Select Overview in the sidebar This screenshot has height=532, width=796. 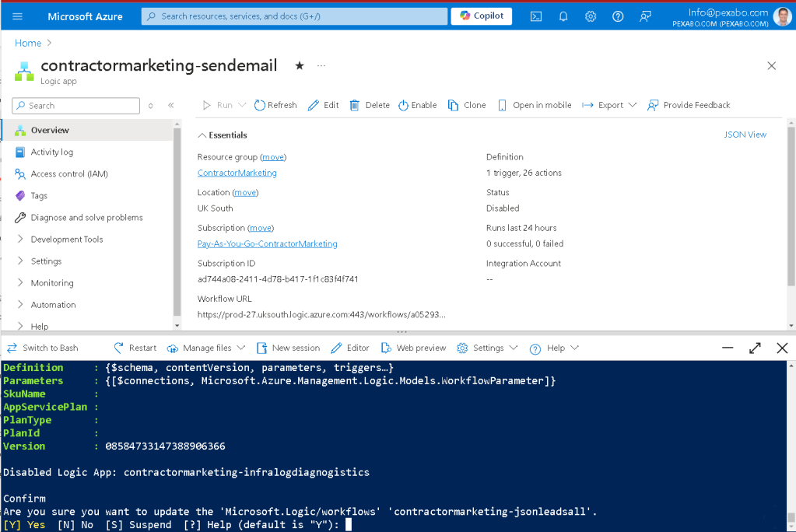click(x=87, y=130)
